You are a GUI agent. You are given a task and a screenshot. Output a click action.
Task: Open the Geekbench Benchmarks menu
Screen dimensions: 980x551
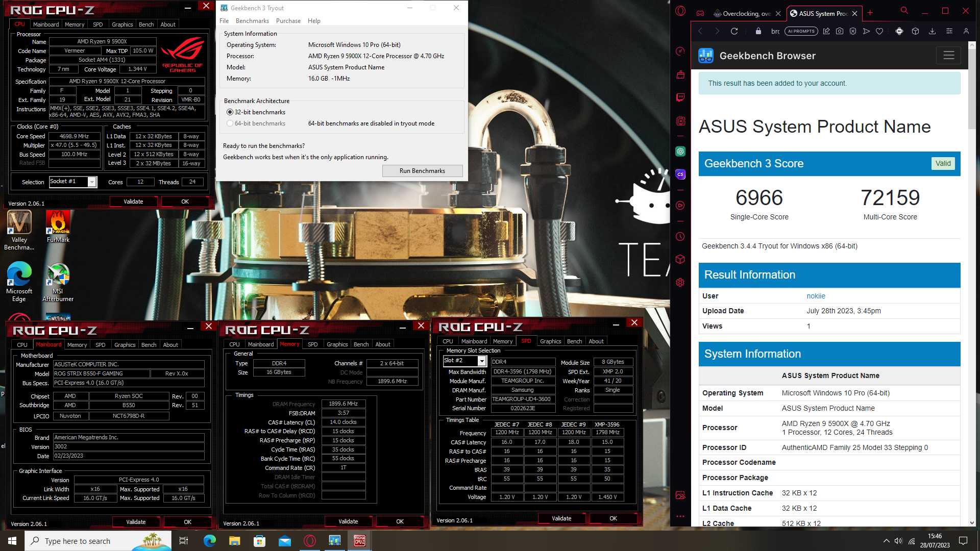[252, 21]
